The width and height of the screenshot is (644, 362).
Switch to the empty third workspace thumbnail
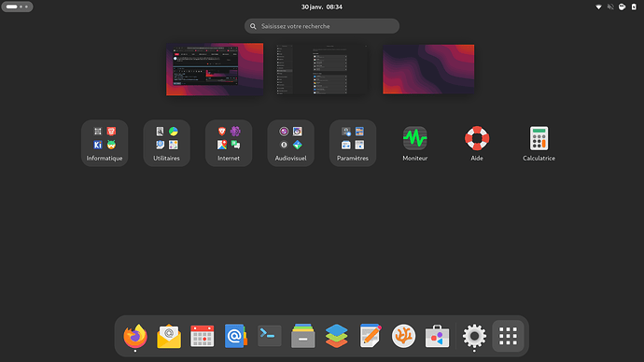pyautogui.click(x=428, y=69)
